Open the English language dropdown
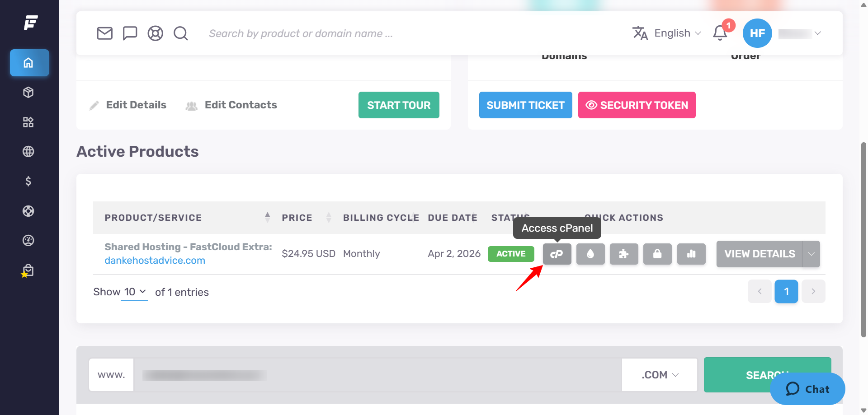Image resolution: width=868 pixels, height=415 pixels. pos(678,33)
